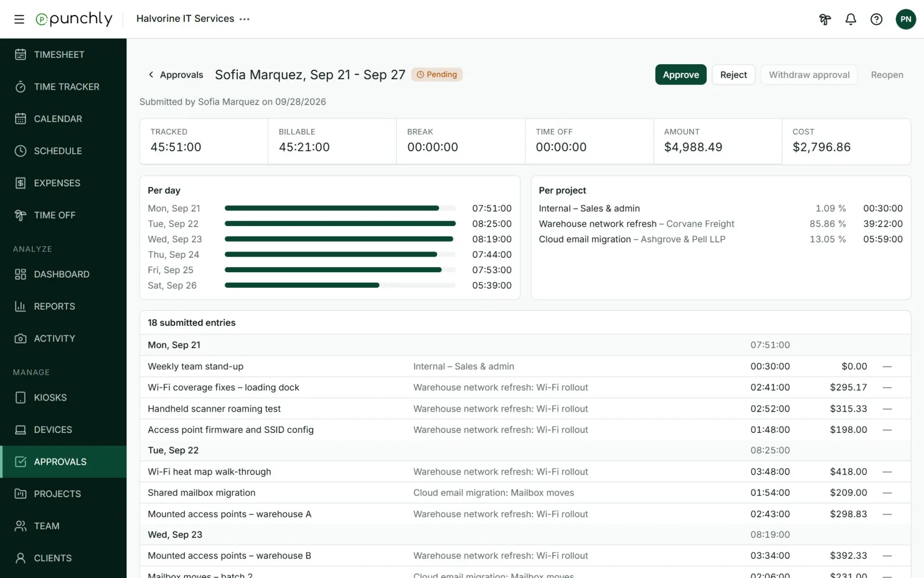Click Withdraw approval button
This screenshot has width=924, height=578.
809,75
